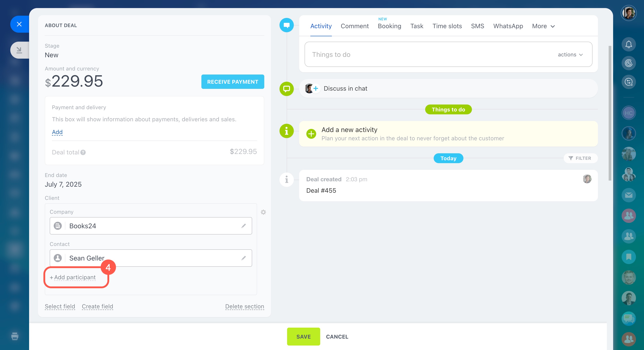Open the WhatsApp tab

pyautogui.click(x=508, y=26)
